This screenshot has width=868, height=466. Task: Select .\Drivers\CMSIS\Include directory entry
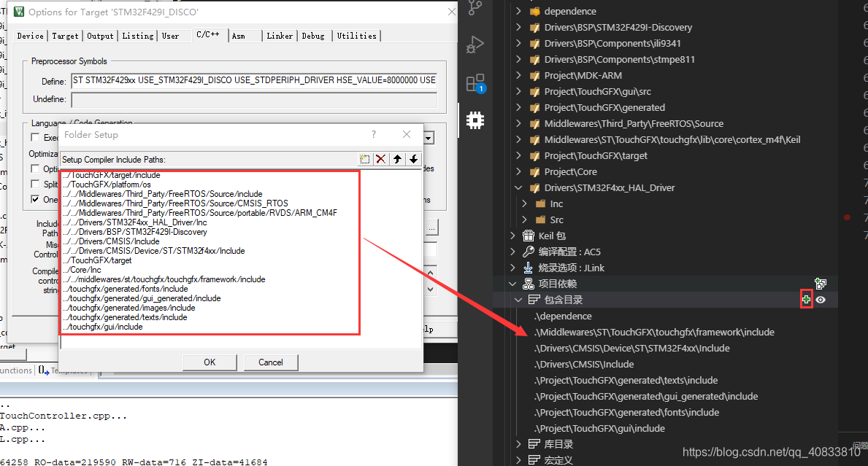[584, 365]
